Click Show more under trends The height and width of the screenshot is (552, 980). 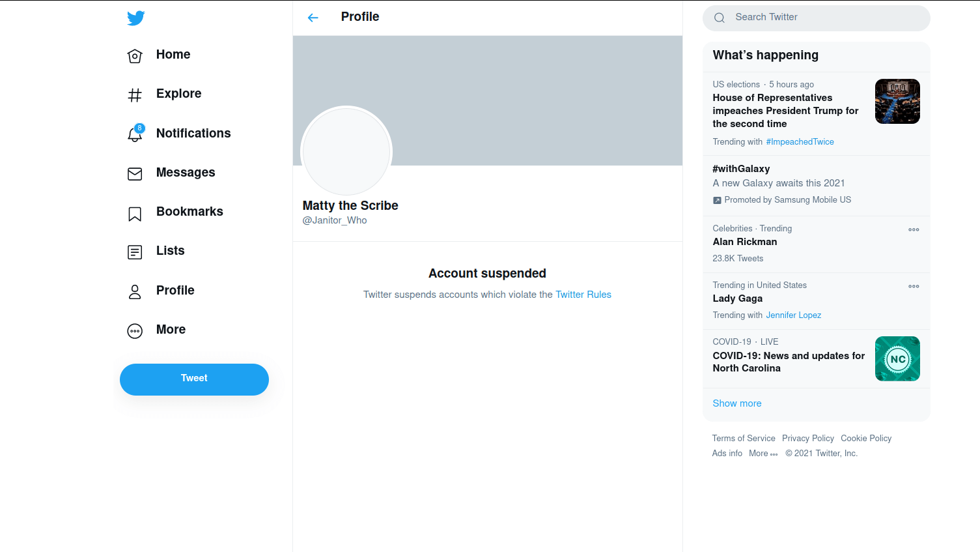click(x=736, y=403)
